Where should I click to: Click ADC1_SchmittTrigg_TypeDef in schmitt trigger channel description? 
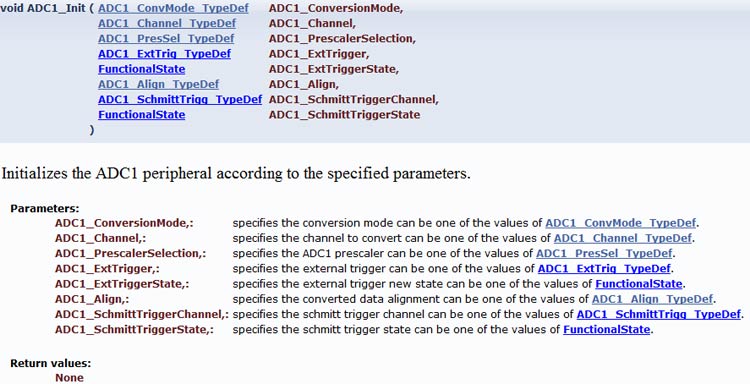pyautogui.click(x=659, y=315)
